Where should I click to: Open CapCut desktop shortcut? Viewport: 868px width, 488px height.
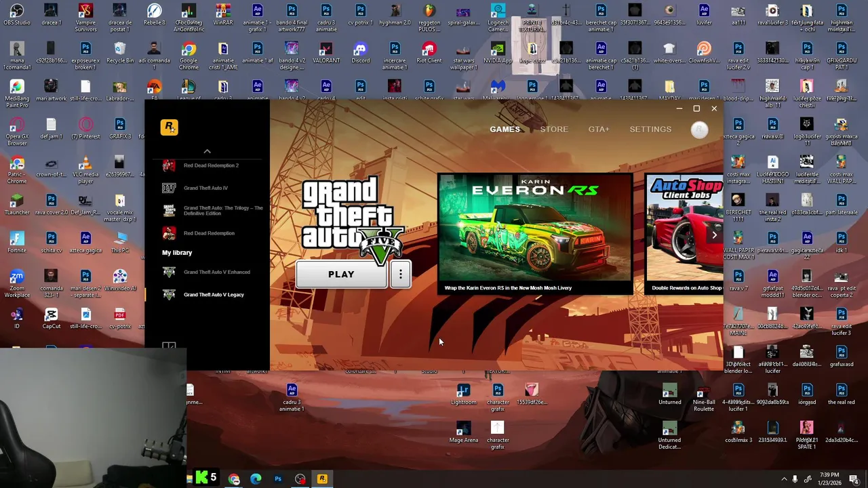point(52,319)
